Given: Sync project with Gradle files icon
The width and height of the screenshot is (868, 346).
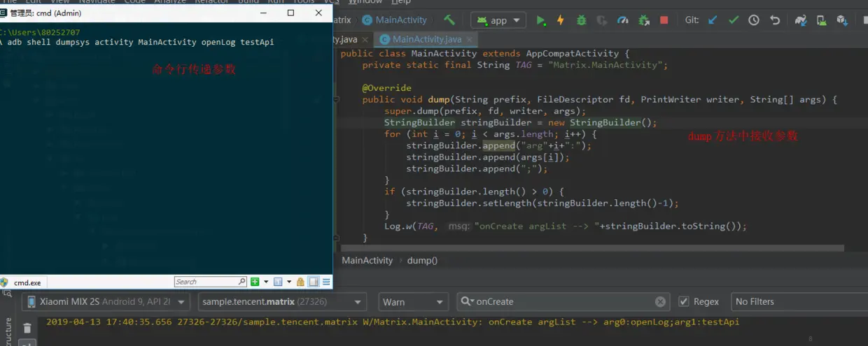Looking at the screenshot, I should [x=801, y=20].
